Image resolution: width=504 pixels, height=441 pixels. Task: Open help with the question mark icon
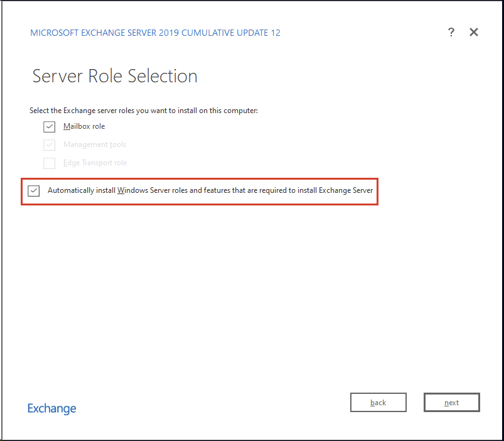pyautogui.click(x=451, y=33)
